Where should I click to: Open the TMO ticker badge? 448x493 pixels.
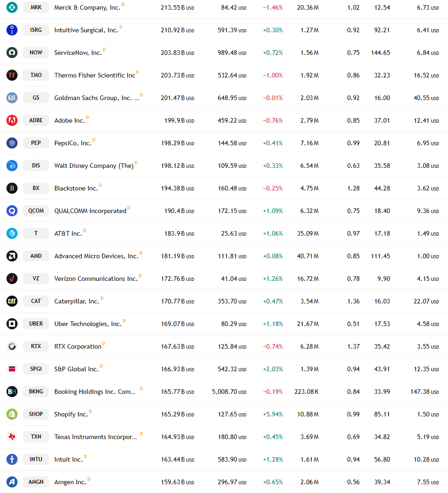36,75
